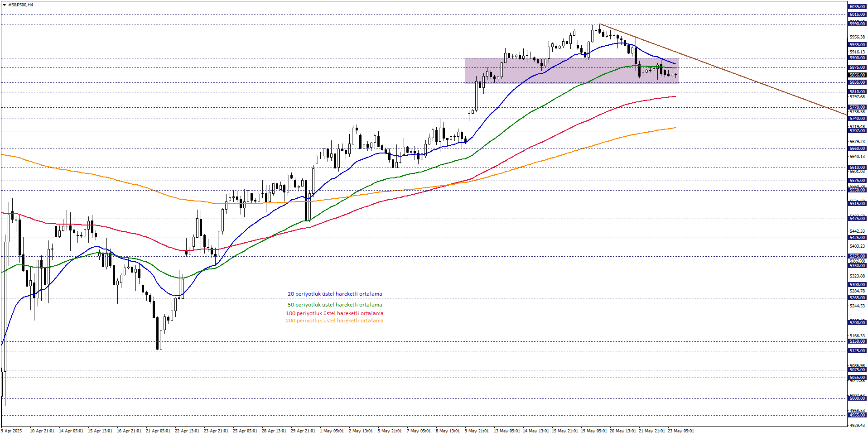Click the 5770.00 price level label
Viewport: 868px width, 436px height.
click(x=857, y=108)
